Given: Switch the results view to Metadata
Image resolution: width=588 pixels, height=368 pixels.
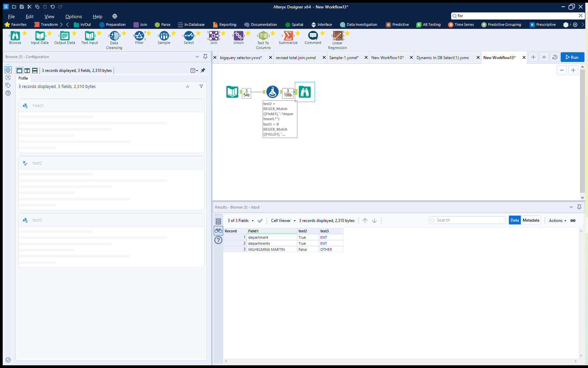Looking at the screenshot, I should [531, 220].
